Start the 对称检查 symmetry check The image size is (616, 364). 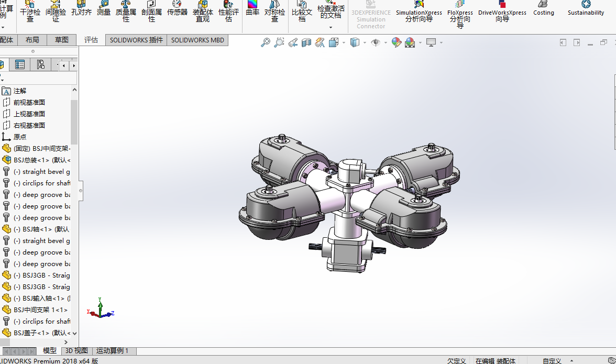pos(274,11)
